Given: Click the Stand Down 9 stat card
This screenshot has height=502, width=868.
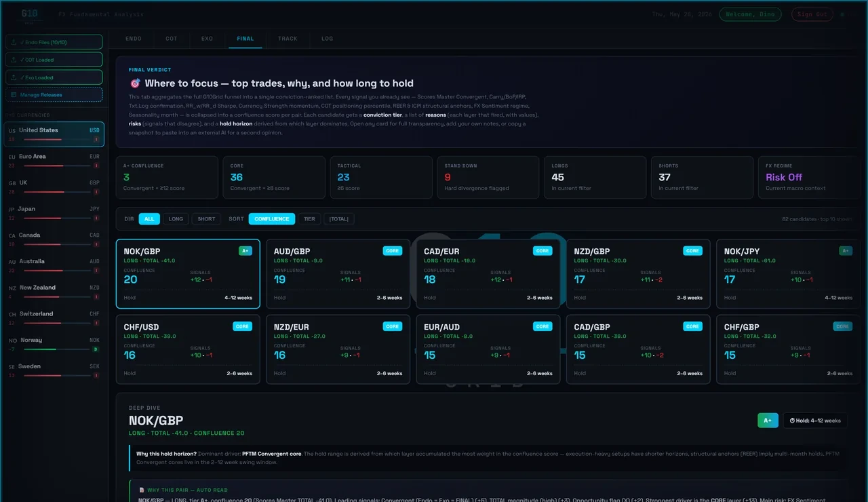Looking at the screenshot, I should coord(488,178).
